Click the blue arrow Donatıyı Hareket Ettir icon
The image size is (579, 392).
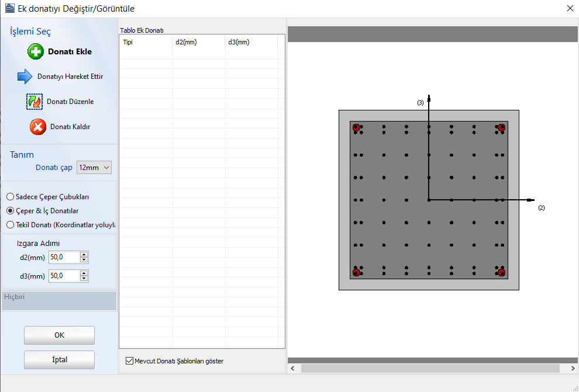pos(25,77)
